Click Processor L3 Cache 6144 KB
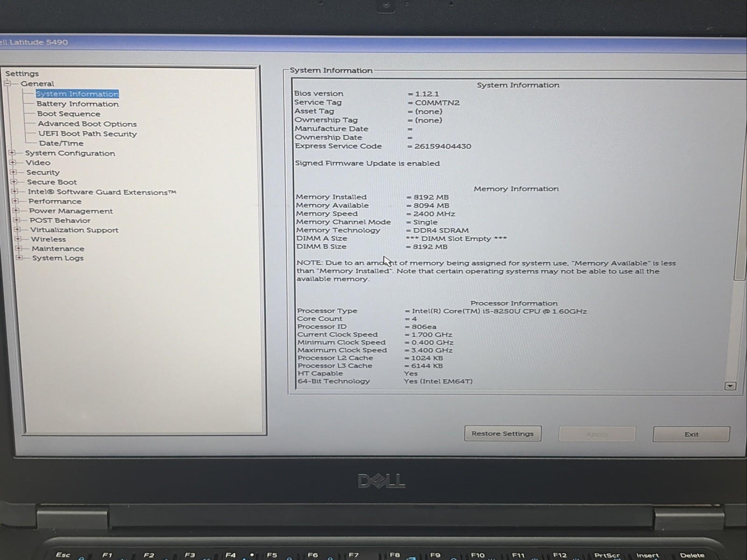This screenshot has height=560, width=747. coord(427,366)
